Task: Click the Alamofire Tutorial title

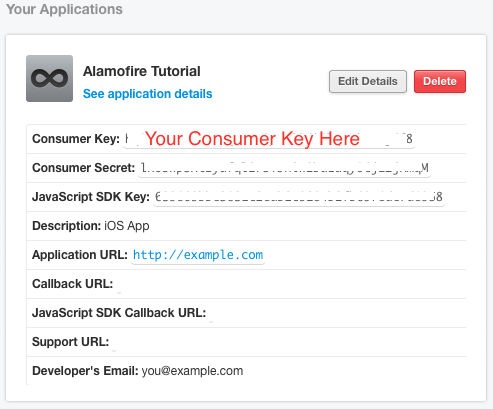Action: (x=142, y=71)
